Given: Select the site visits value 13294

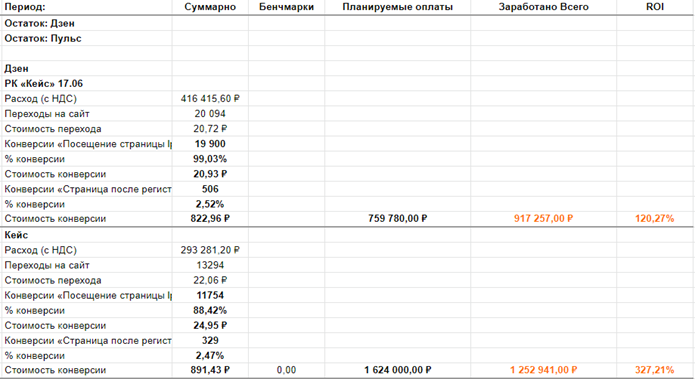Looking at the screenshot, I should (210, 266).
